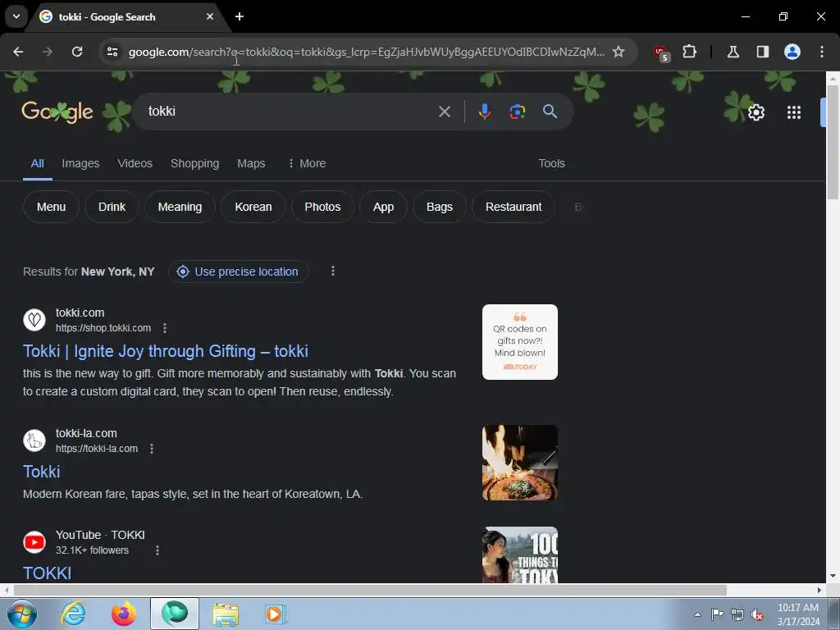Open the uBlock extension with badge 5

coord(662,53)
